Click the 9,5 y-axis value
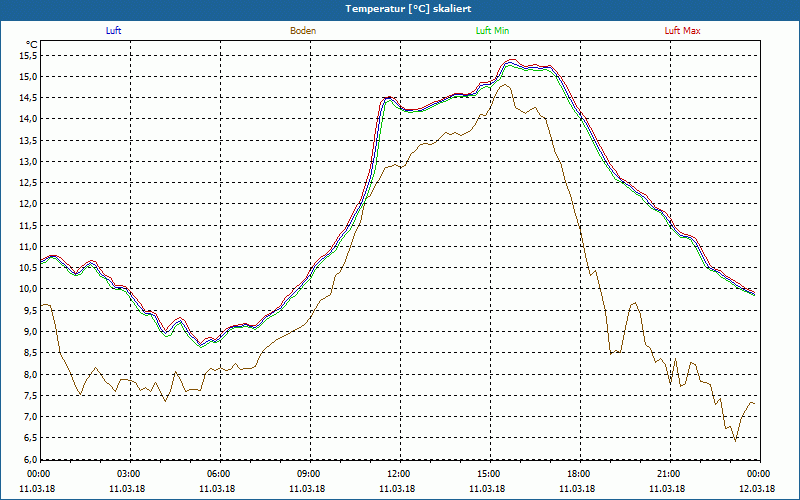The image size is (800, 500). (29, 310)
